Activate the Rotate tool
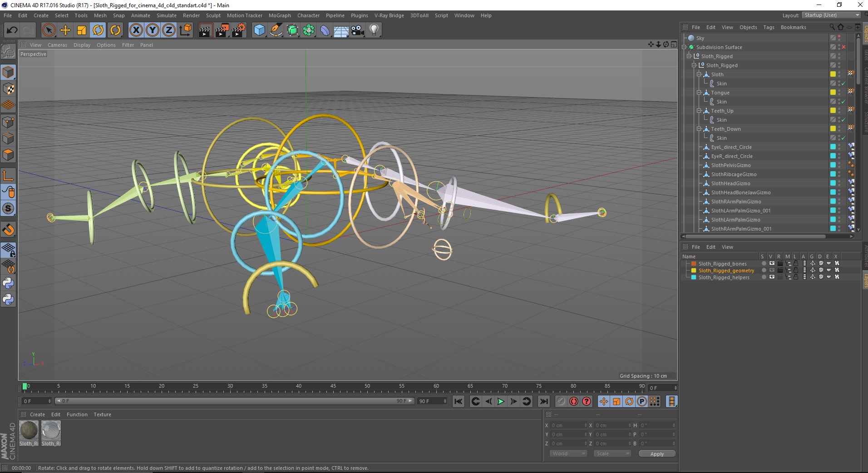Viewport: 868px width, 473px height. click(x=98, y=30)
